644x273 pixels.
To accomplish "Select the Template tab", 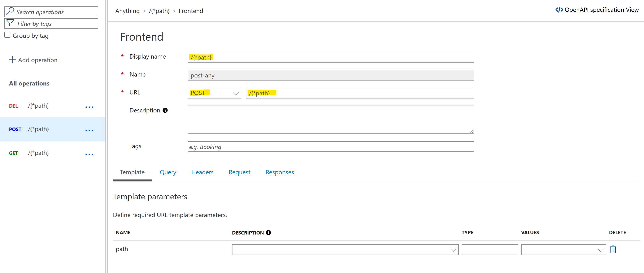I will pyautogui.click(x=131, y=172).
